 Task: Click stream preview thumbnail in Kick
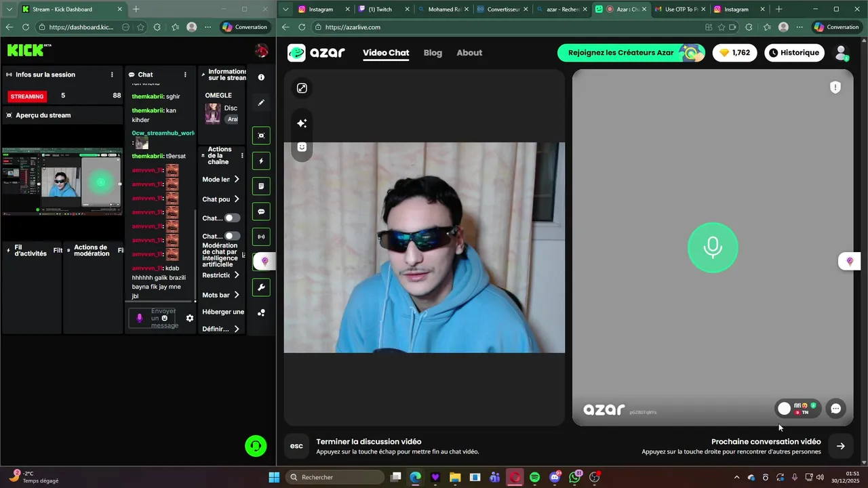tap(62, 181)
